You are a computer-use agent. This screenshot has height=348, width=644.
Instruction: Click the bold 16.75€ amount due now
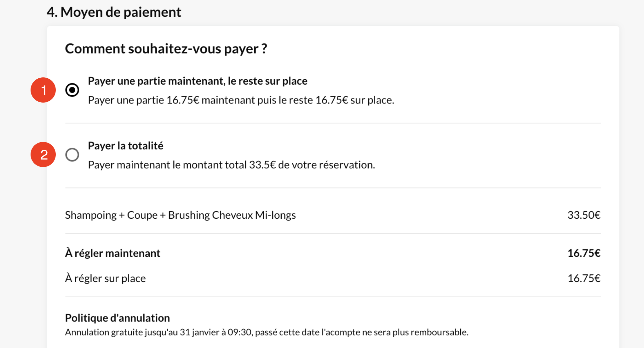tap(584, 253)
